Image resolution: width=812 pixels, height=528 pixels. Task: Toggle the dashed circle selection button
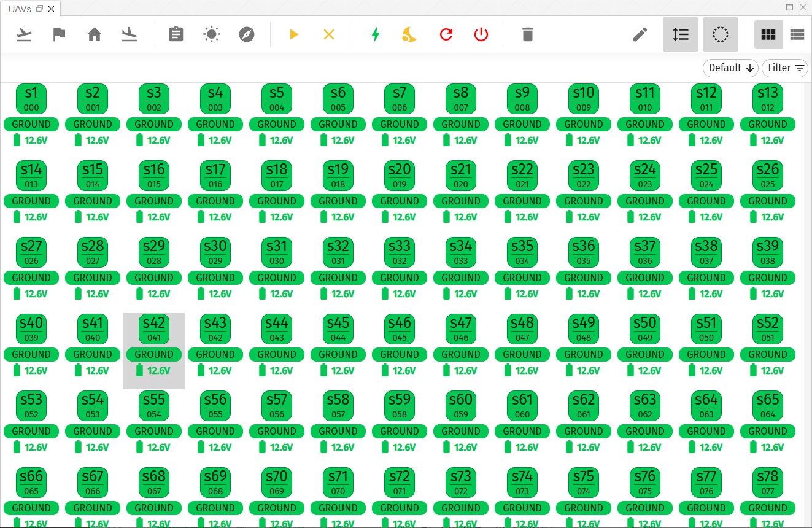pos(720,34)
